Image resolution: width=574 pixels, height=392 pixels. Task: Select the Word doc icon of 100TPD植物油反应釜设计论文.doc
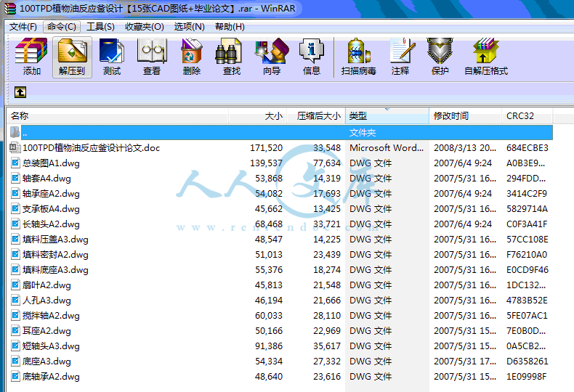click(15, 147)
